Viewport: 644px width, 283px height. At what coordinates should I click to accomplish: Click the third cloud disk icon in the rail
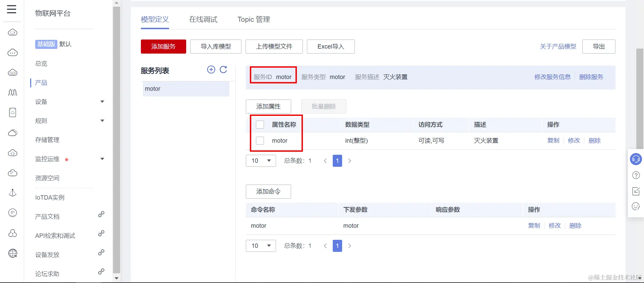(x=13, y=73)
